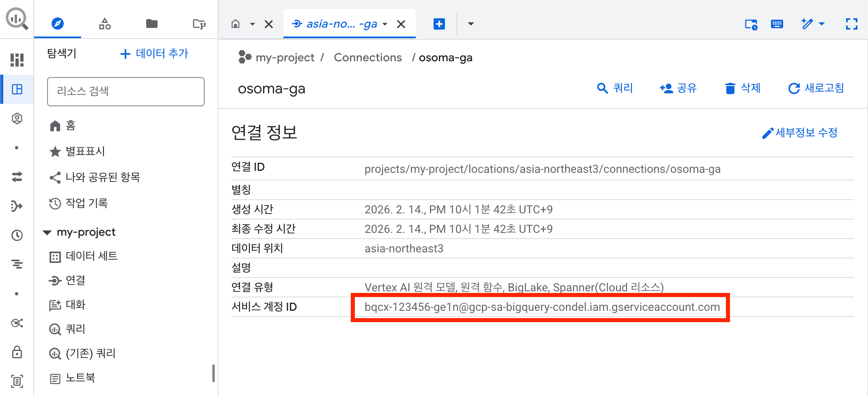Open the data transfers icon in left rail
Viewport: 868px width, 396px height.
16,176
